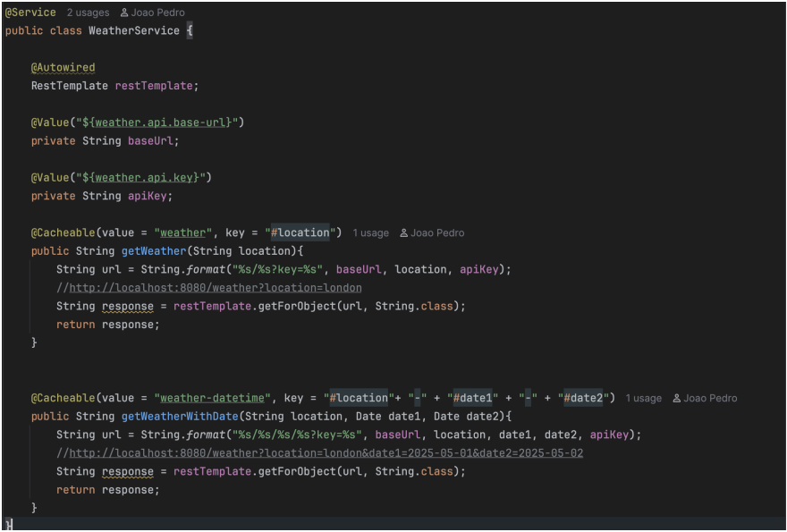This screenshot has height=532, width=787.
Task: Click the getWeather method name
Action: (154, 251)
